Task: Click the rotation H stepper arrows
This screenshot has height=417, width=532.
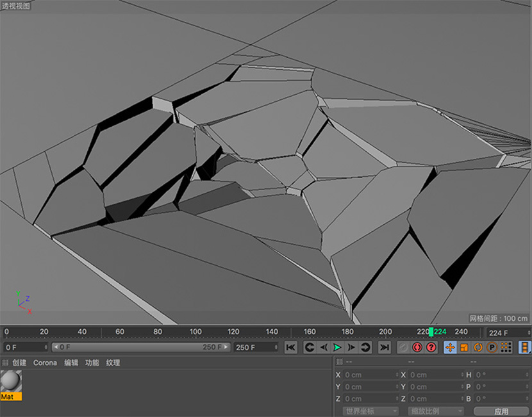Action: coord(528,375)
